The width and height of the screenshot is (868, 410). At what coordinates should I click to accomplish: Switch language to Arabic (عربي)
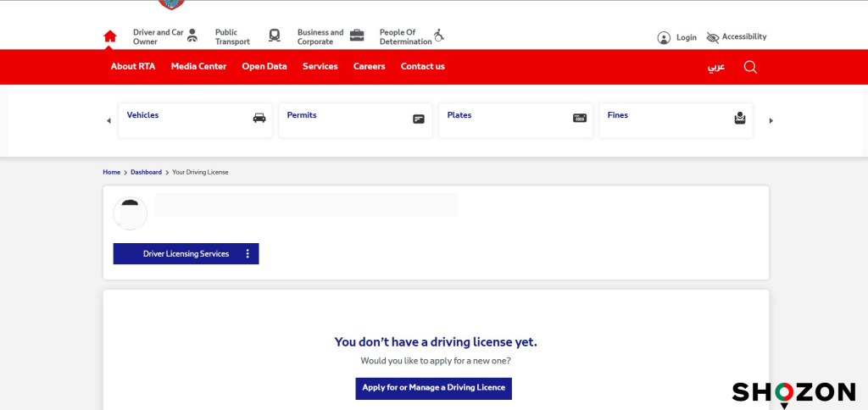(716, 67)
